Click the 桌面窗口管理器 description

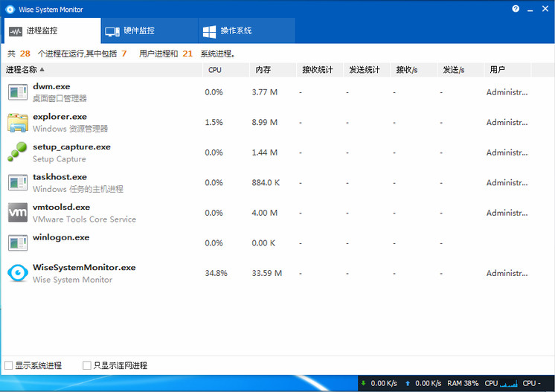coord(60,98)
